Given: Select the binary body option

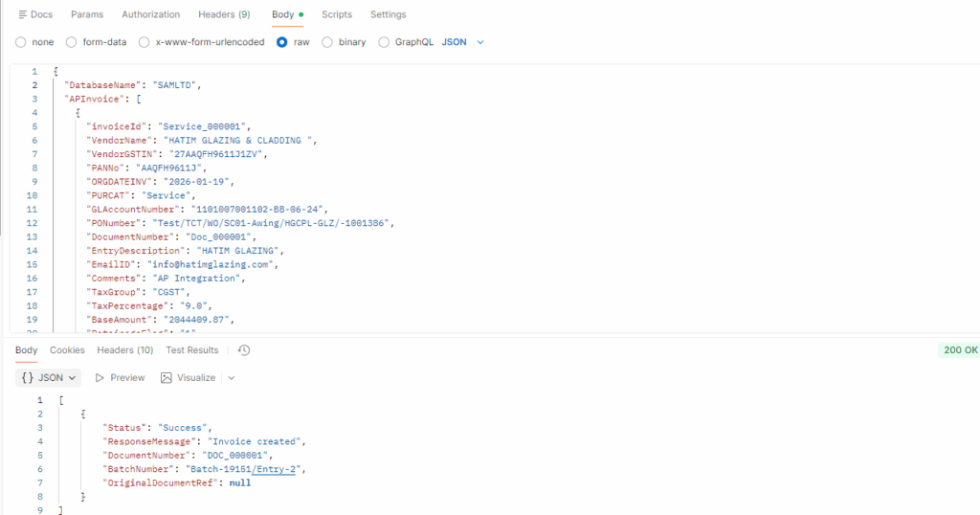Looking at the screenshot, I should pos(327,42).
